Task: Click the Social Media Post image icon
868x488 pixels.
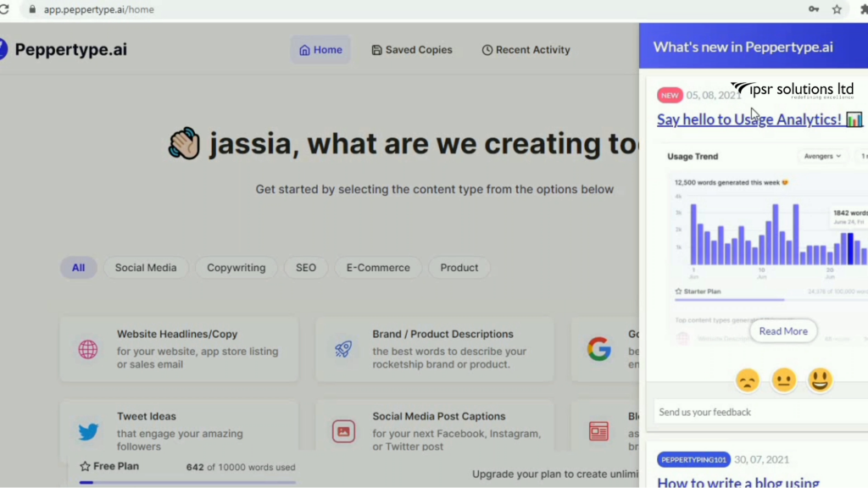Action: (x=343, y=431)
